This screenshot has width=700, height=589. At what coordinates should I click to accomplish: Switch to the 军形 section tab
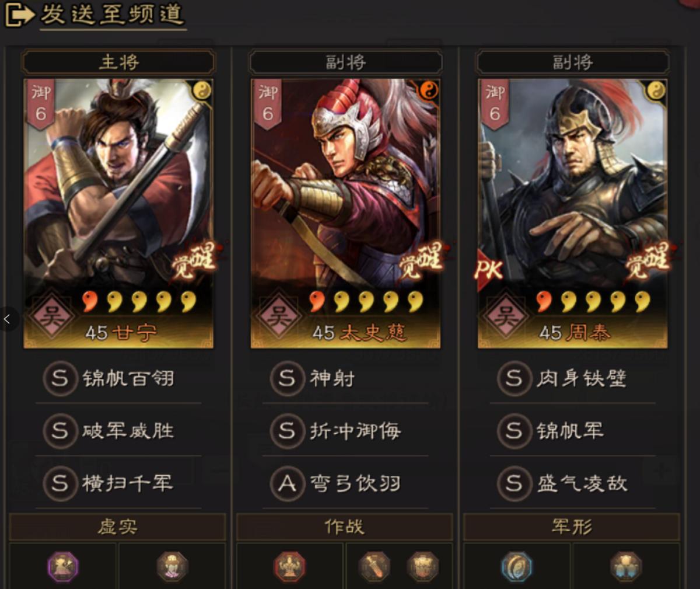tap(572, 527)
